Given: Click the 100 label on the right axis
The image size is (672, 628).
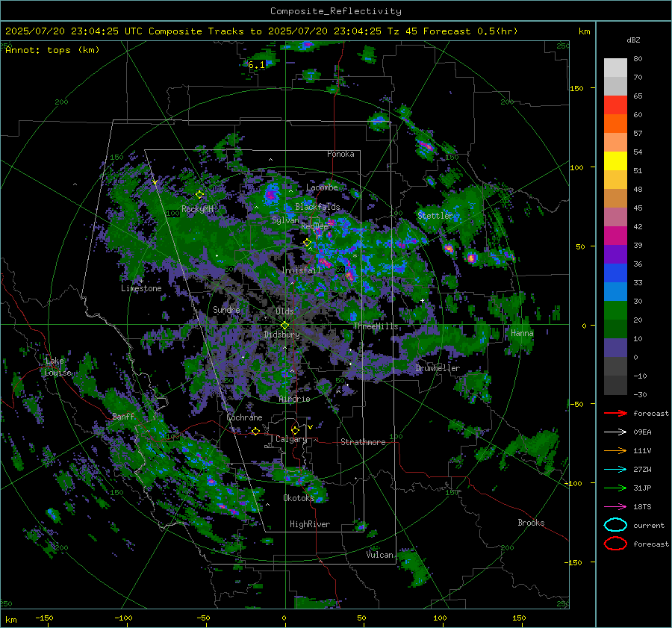Looking at the screenshot, I should [577, 167].
